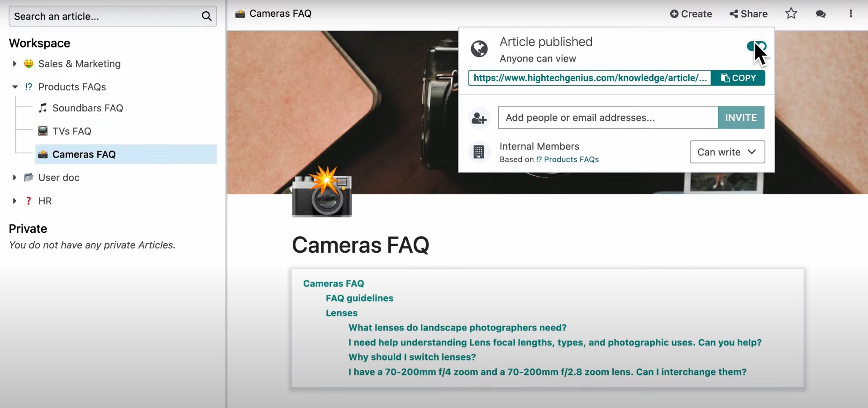Open the Products FAQs article

(72, 87)
